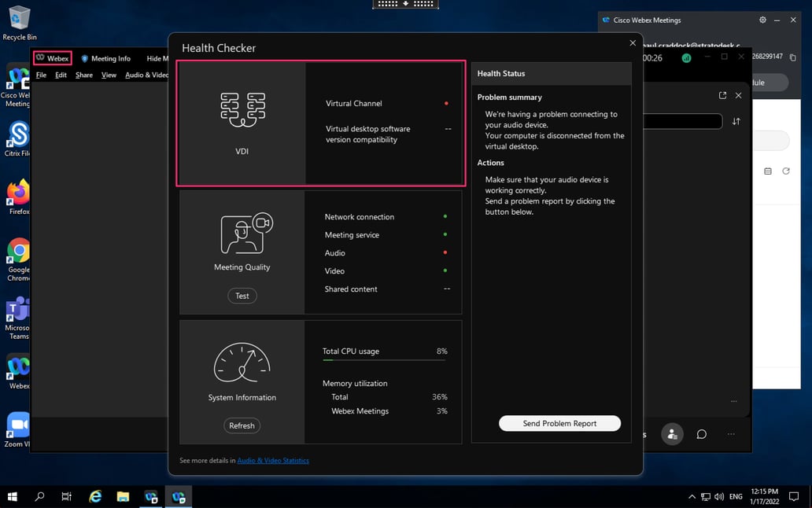The height and width of the screenshot is (508, 812).
Task: Pop out the panel using the external window icon
Action: pyautogui.click(x=722, y=95)
